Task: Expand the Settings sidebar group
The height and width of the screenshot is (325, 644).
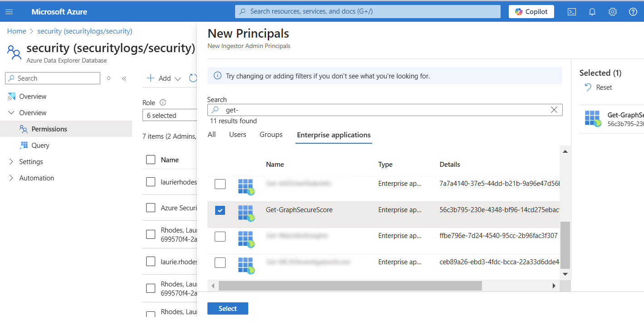Action: pos(11,162)
